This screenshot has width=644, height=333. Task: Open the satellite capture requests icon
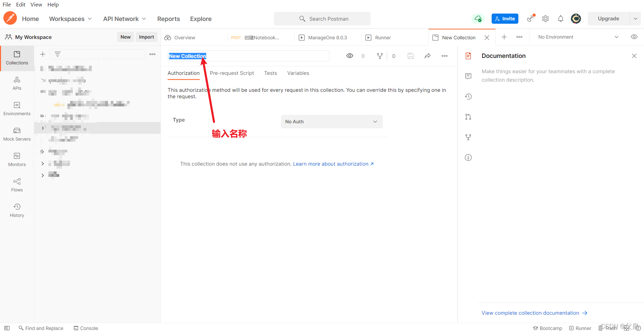(x=531, y=18)
